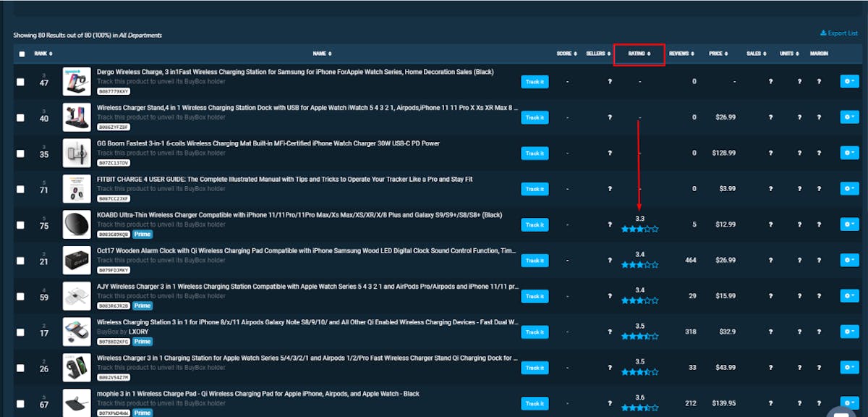
Task: Click the margin question mark in AJY row
Action: pyautogui.click(x=820, y=296)
